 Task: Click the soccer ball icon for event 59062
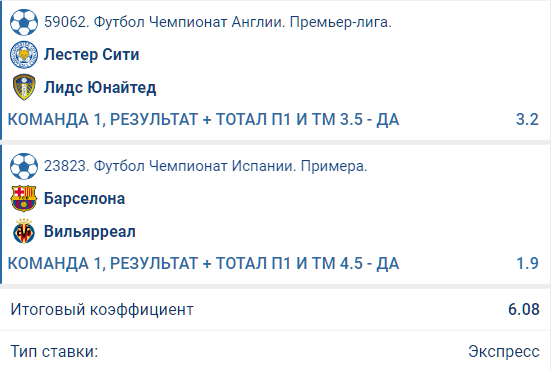24,22
